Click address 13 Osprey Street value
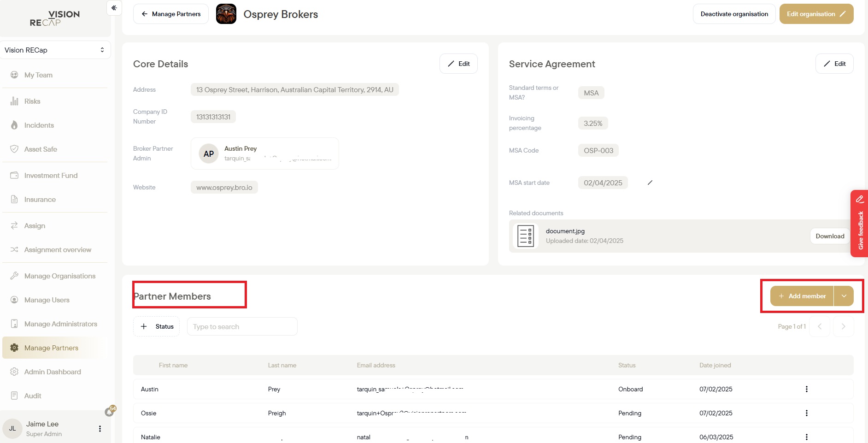The image size is (868, 443). [x=295, y=89]
